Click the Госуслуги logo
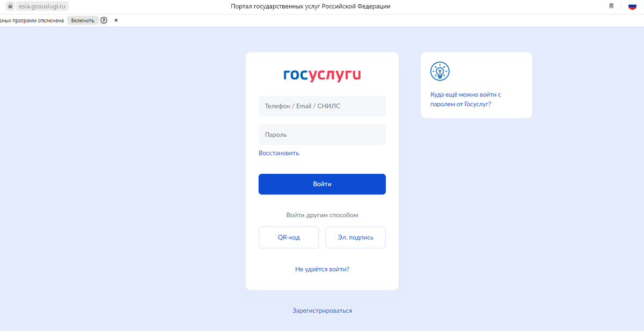Viewport: 644px width, 331px height. pyautogui.click(x=321, y=75)
